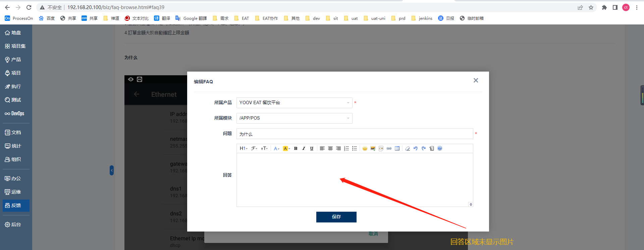Insert an emoticon in the answer editor
The width and height of the screenshot is (644, 250).
tap(365, 149)
